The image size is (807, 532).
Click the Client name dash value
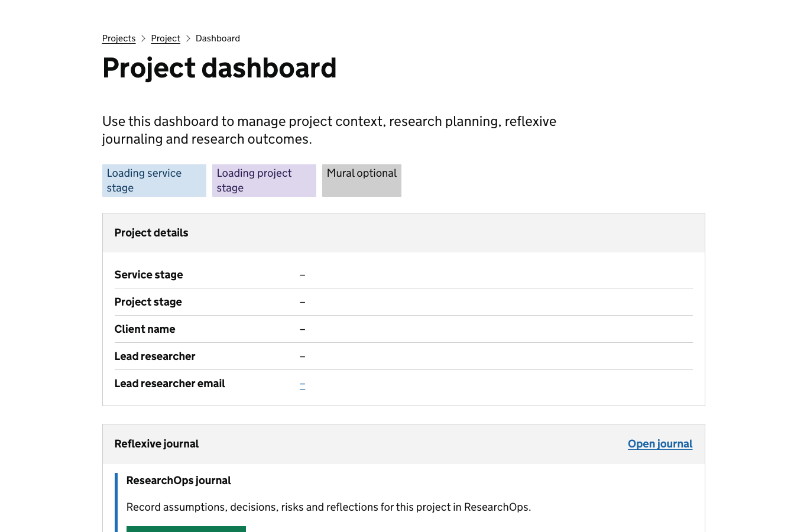pos(302,329)
